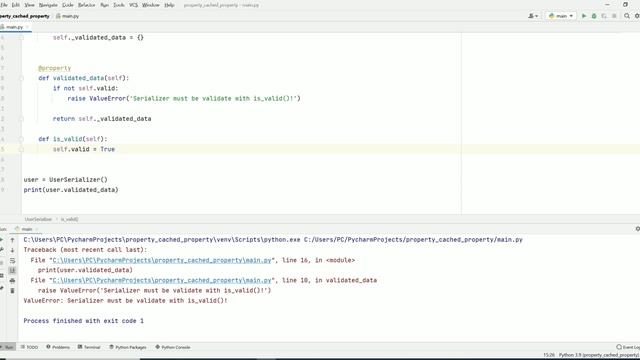Click the Python 3.9 interpreter status widget
Screen dimensions: 640x360
tap(599, 355)
